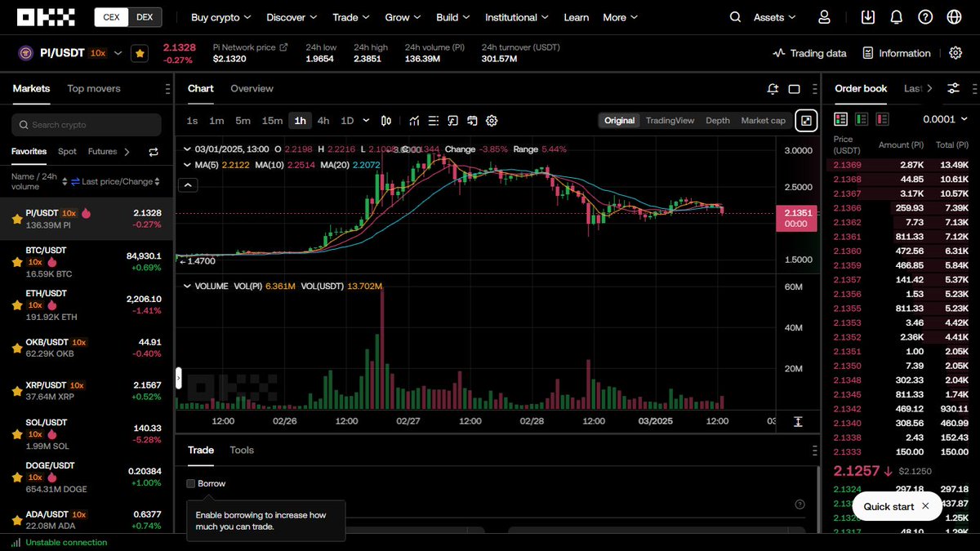980x551 pixels.
Task: Open the language globe icon
Action: coord(954,17)
